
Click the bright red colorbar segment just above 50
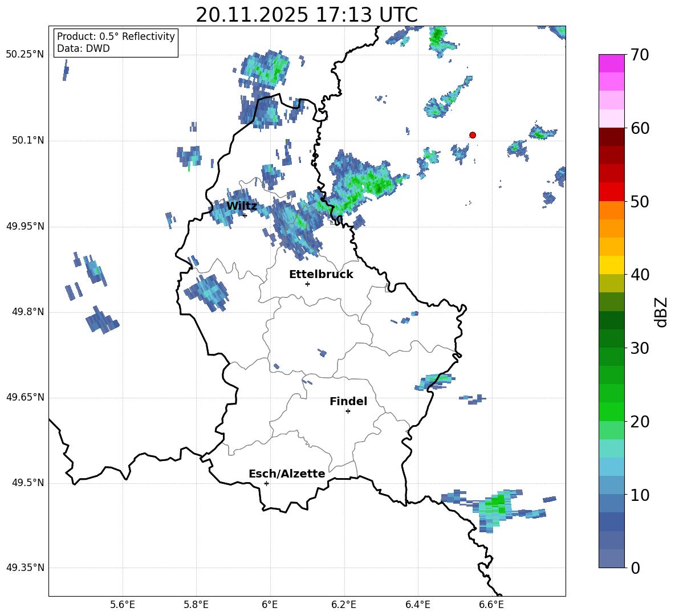coord(611,192)
